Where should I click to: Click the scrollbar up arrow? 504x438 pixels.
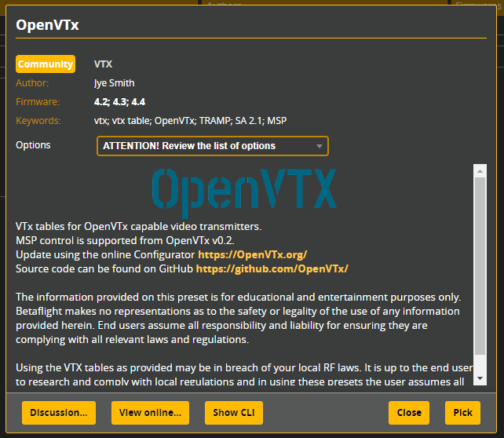[480, 171]
